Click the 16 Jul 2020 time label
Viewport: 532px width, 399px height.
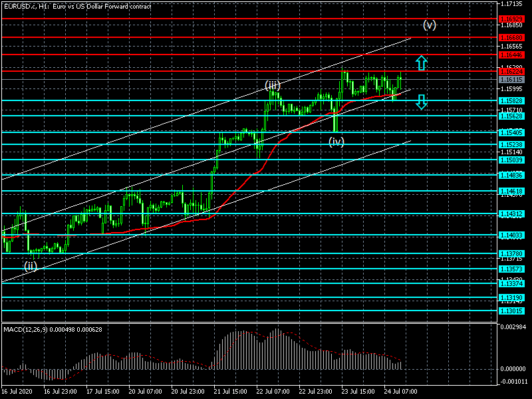tap(17, 392)
